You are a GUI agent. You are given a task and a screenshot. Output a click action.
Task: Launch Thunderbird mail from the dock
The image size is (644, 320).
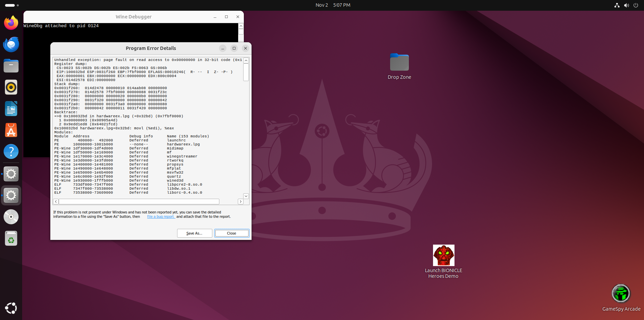[11, 44]
